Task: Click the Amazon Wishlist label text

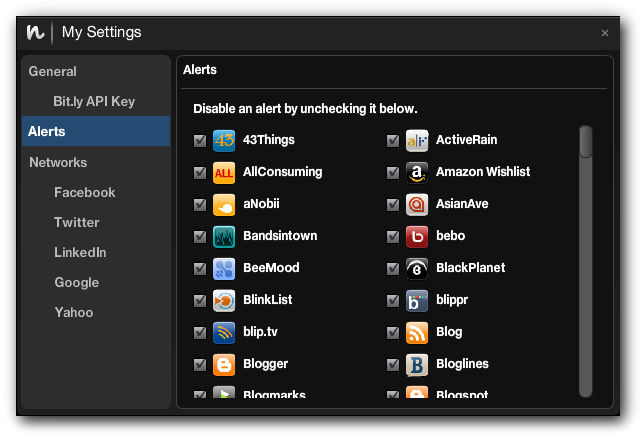Action: (483, 172)
